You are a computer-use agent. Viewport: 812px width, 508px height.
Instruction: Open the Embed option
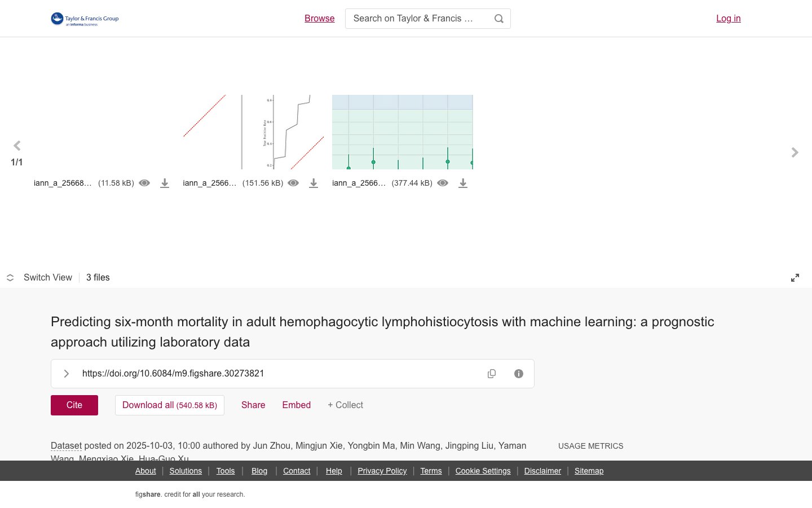pyautogui.click(x=297, y=405)
